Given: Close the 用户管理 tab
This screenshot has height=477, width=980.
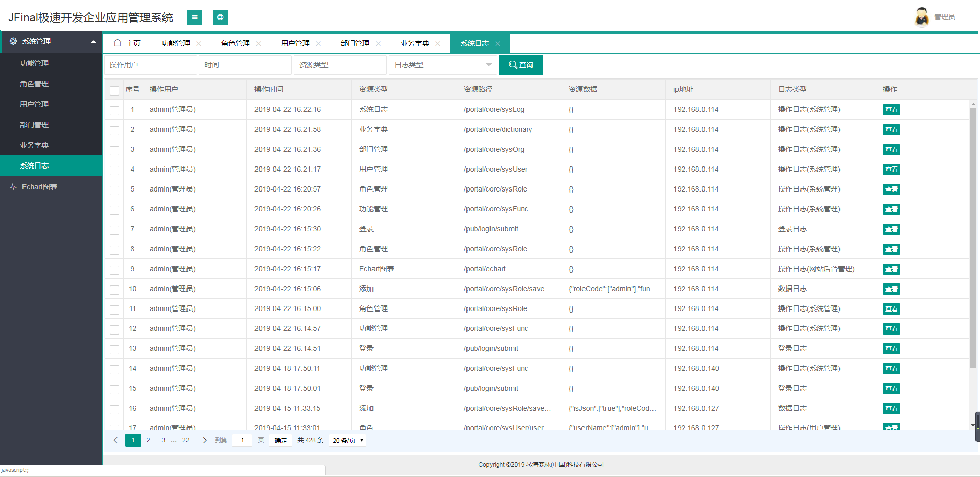Looking at the screenshot, I should (318, 43).
